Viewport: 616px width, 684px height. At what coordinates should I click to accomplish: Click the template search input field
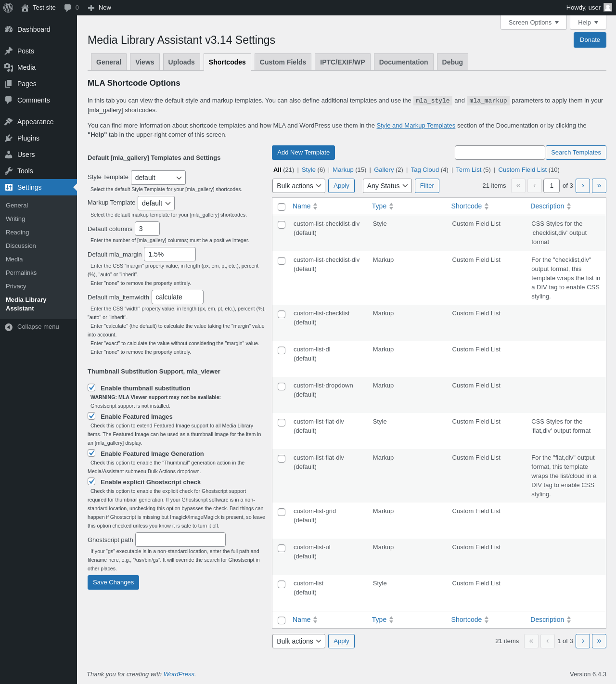[x=500, y=153]
